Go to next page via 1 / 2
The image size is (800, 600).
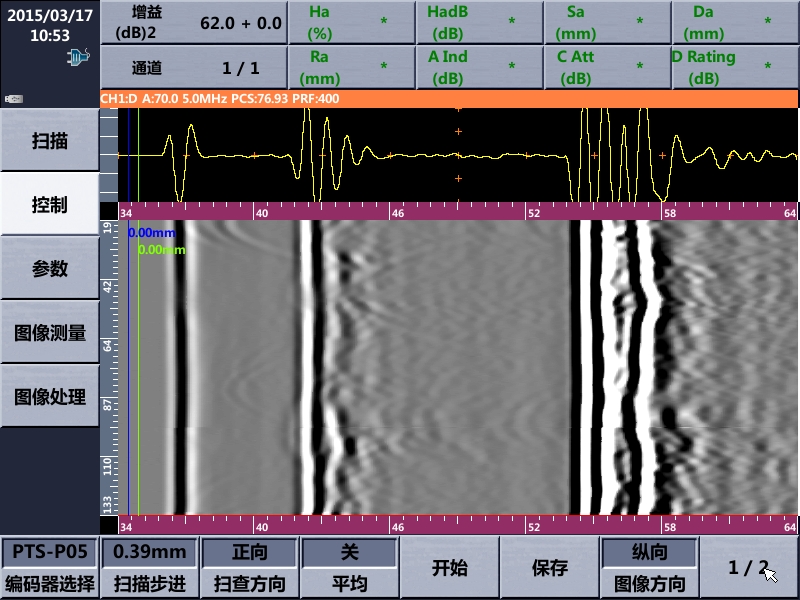(749, 567)
